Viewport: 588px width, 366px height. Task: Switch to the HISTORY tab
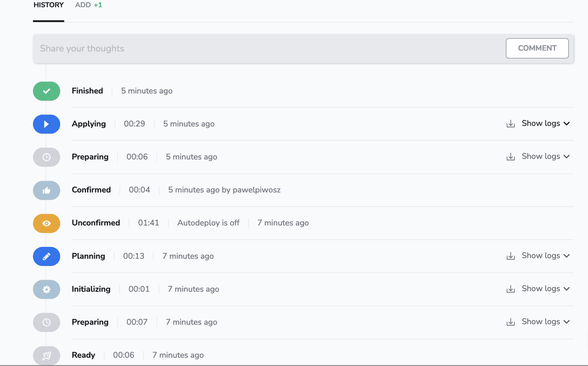pyautogui.click(x=49, y=5)
